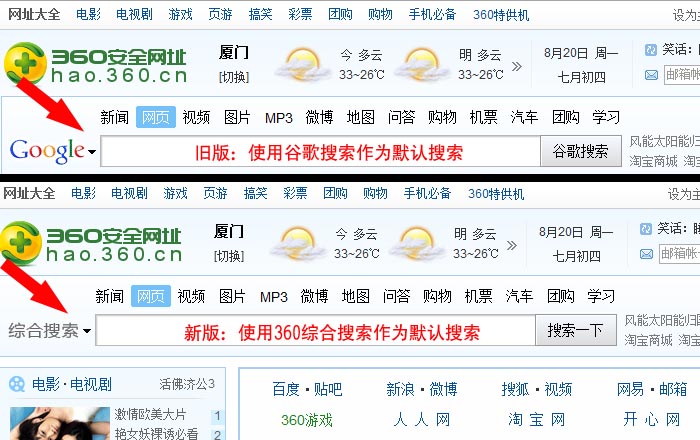
Task: Click 网址大全 in the upper navigation bar
Action: tap(34, 14)
